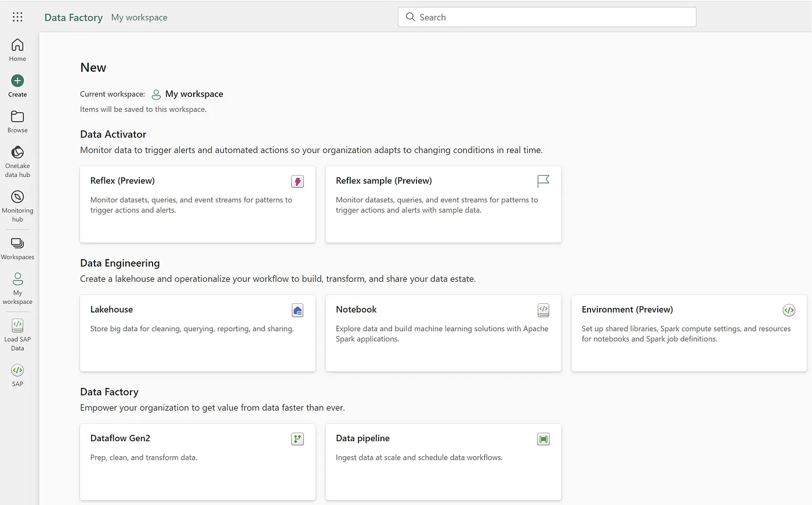Open Browse folder icon in sidebar
The width and height of the screenshot is (812, 505).
17,117
